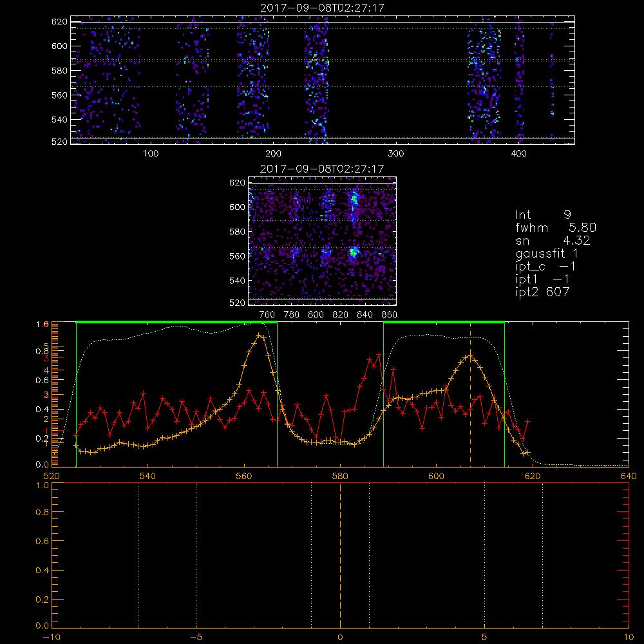Select the "ipt_c -1" readout line
This screenshot has height=644, width=644.
click(545, 267)
